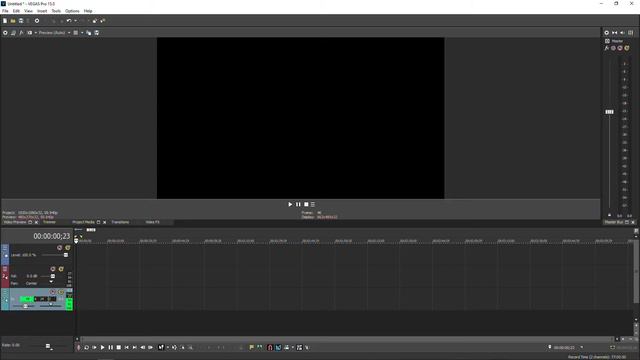Screen dimensions: 640x360
Task: Toggle loop playback in timeline transport
Action: 87,347
